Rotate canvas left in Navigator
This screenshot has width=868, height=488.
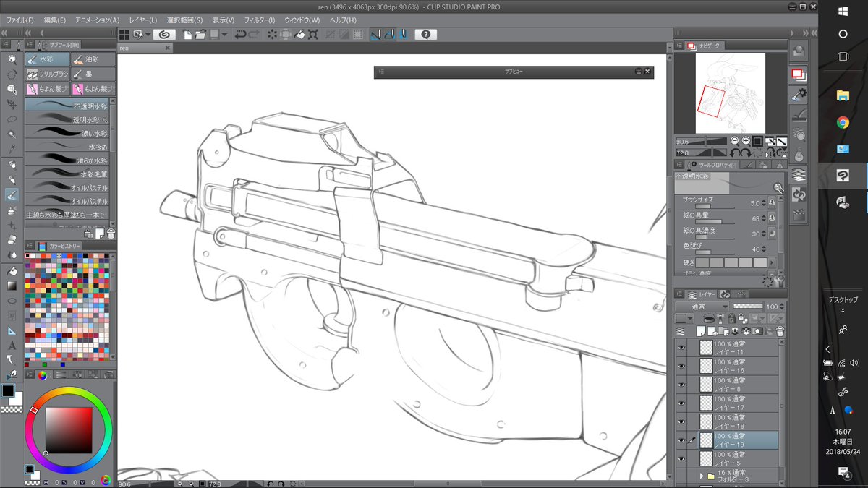tap(735, 153)
